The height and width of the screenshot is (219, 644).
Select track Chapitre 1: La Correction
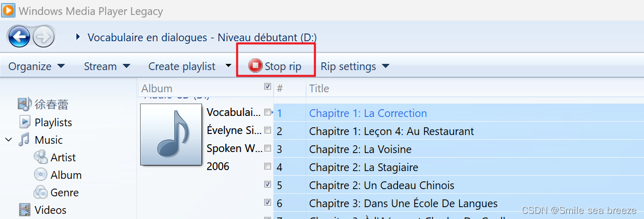(x=368, y=113)
